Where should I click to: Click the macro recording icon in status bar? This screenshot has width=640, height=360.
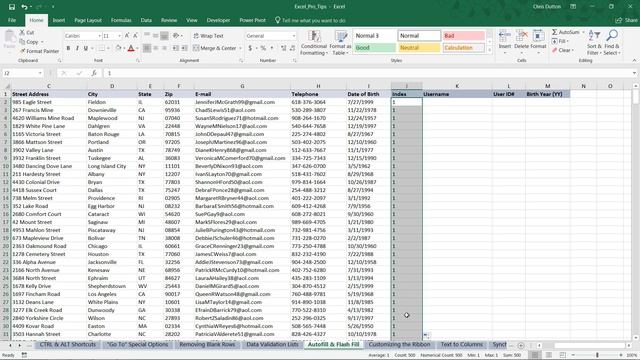pyautogui.click(x=24, y=355)
